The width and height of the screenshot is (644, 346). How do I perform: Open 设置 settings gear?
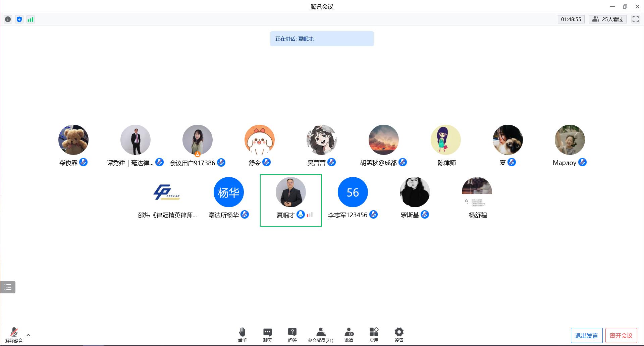pyautogui.click(x=399, y=335)
